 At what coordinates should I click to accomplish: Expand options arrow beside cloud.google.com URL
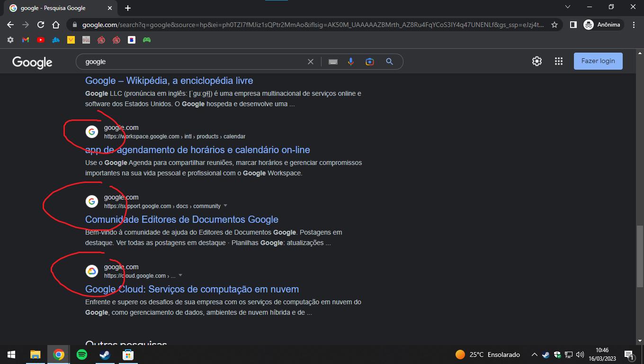coord(180,275)
